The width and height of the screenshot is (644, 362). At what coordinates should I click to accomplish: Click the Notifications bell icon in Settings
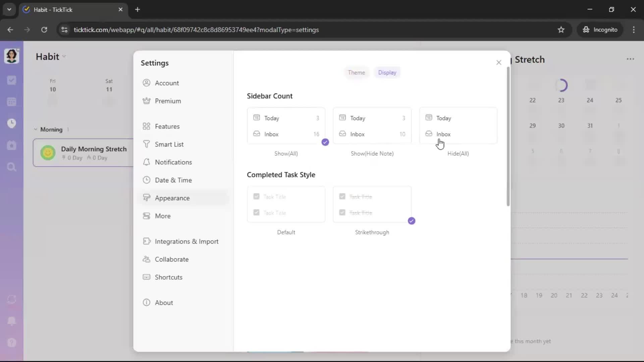[146, 162]
